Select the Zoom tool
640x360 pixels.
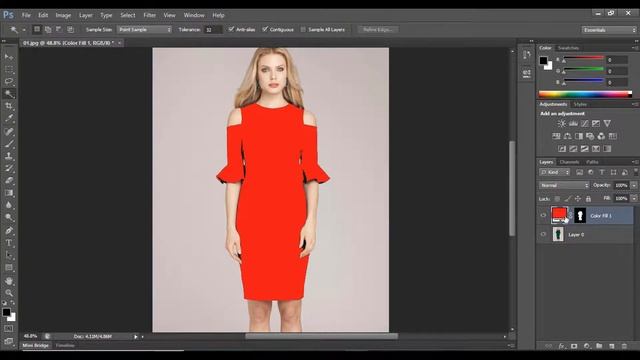[x=9, y=293]
